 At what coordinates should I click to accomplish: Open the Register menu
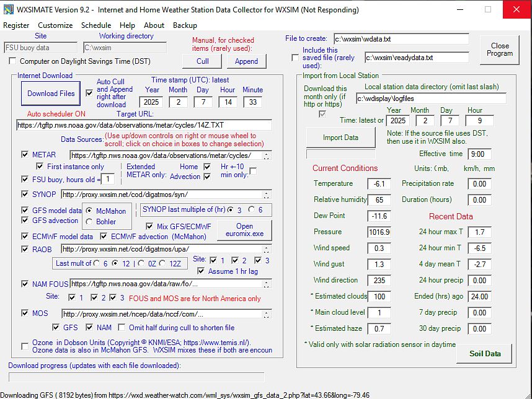16,25
